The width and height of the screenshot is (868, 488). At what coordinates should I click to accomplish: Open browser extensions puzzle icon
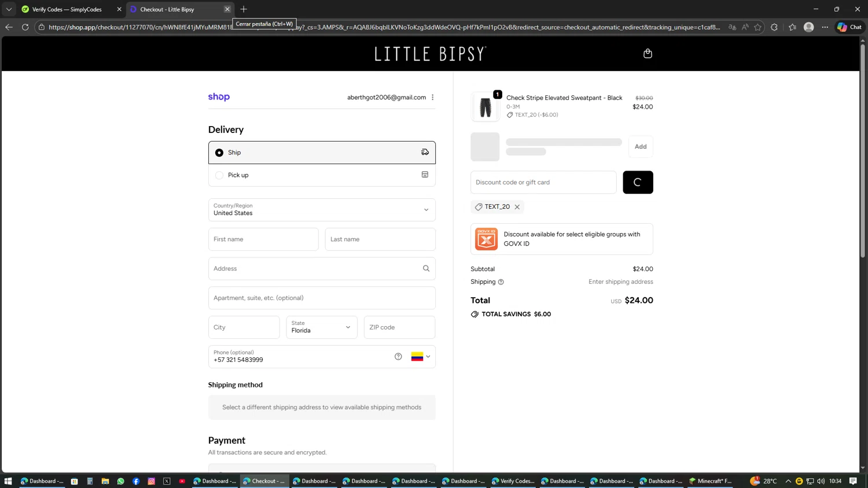[774, 27]
